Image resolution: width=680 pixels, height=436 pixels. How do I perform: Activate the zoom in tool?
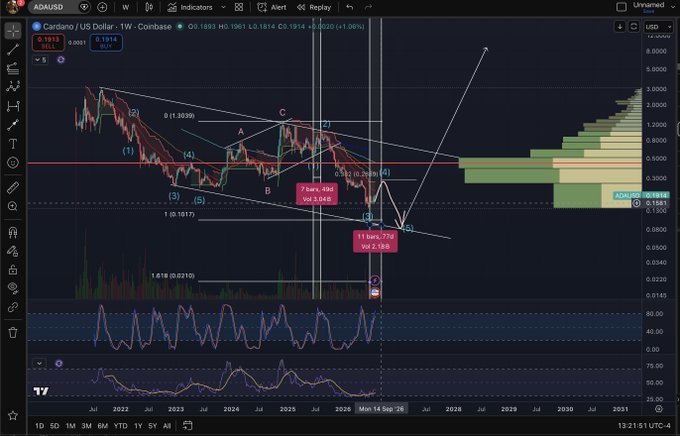13,206
